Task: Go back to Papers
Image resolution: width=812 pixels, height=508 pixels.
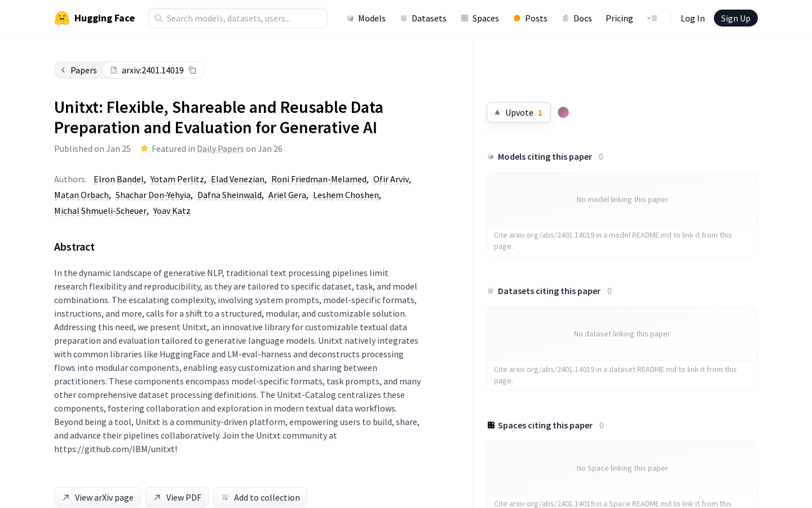Action: [x=79, y=70]
